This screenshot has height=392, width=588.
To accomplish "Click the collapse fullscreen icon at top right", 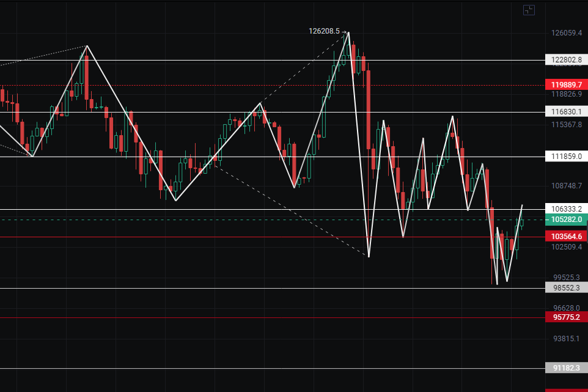I will point(529,10).
